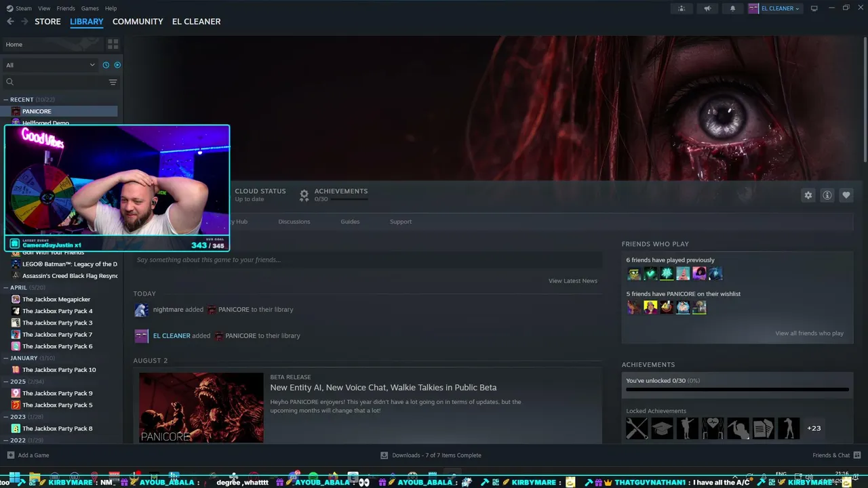This screenshot has width=868, height=488.
Task: Click the Say something about this game field
Action: point(368,260)
